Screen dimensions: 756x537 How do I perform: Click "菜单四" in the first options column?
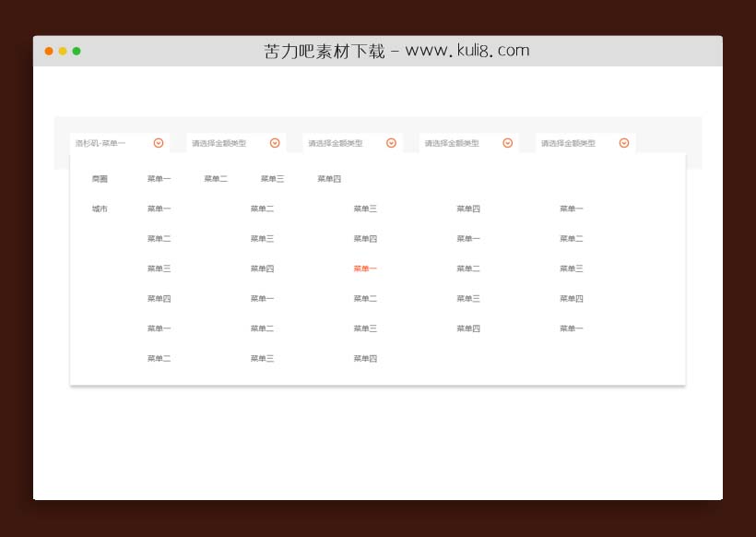(158, 298)
